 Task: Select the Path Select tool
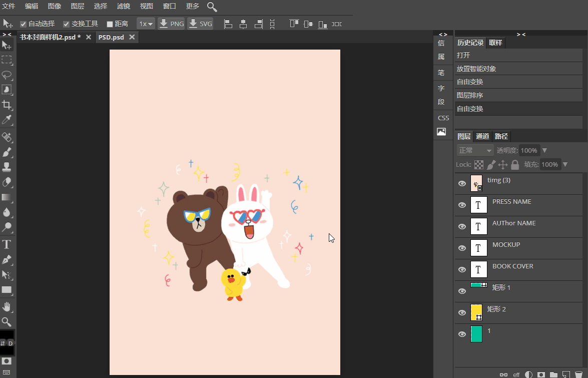point(7,274)
